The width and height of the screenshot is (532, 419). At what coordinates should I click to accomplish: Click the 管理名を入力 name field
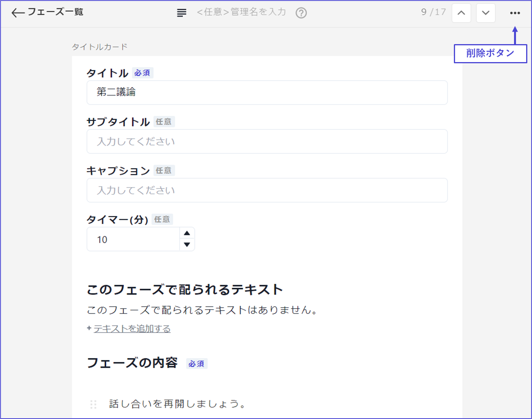click(x=241, y=12)
